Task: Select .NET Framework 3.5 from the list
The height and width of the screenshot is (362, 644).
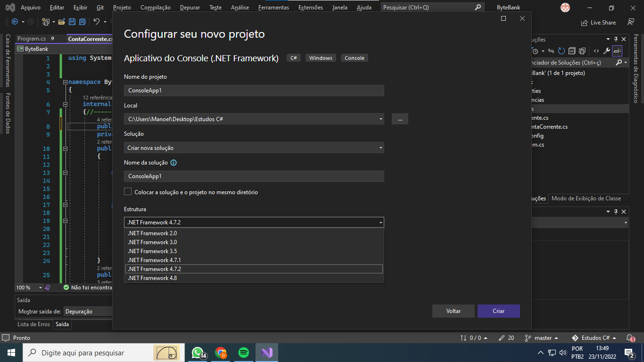Action: [254, 251]
